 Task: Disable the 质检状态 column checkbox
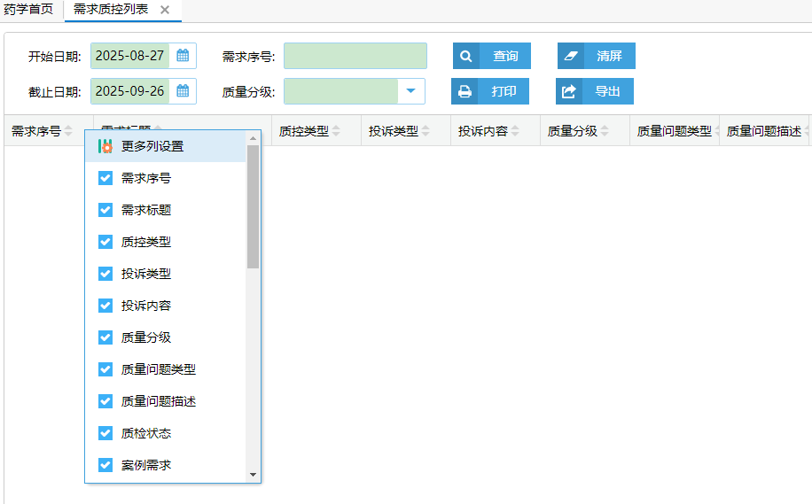(x=105, y=433)
